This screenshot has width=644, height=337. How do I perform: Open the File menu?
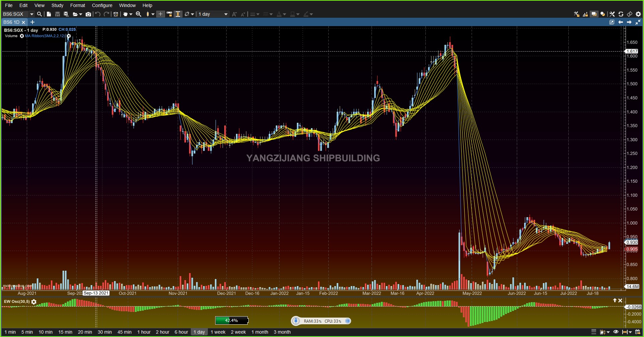(9, 5)
